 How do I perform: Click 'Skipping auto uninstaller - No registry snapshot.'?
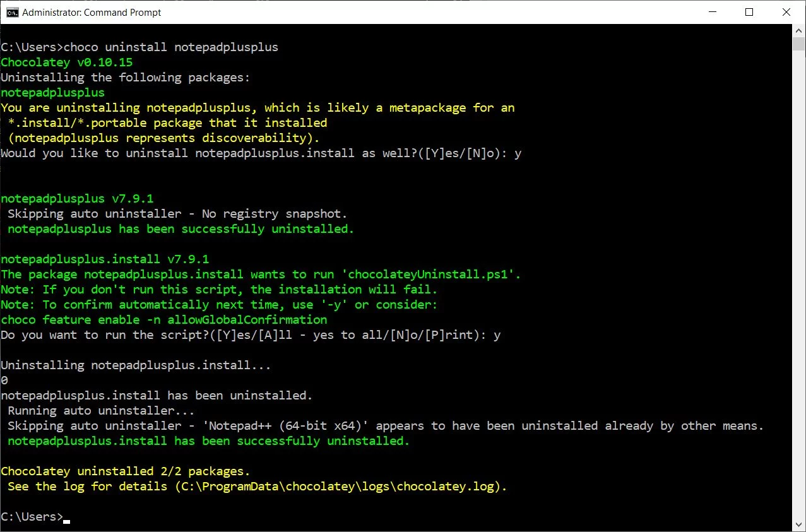pyautogui.click(x=177, y=214)
